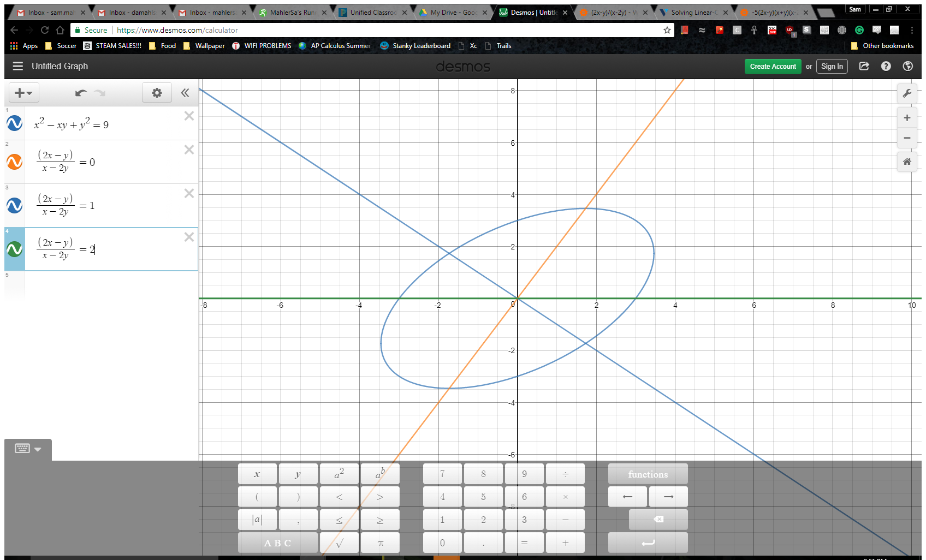Click the Create Account button
This screenshot has height=560, width=926.
773,67
